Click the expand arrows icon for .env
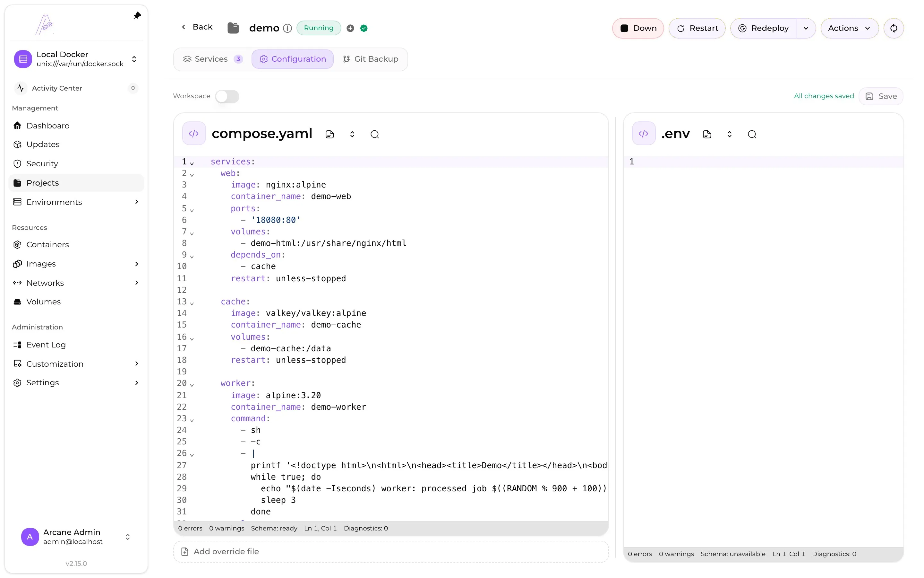 point(729,134)
